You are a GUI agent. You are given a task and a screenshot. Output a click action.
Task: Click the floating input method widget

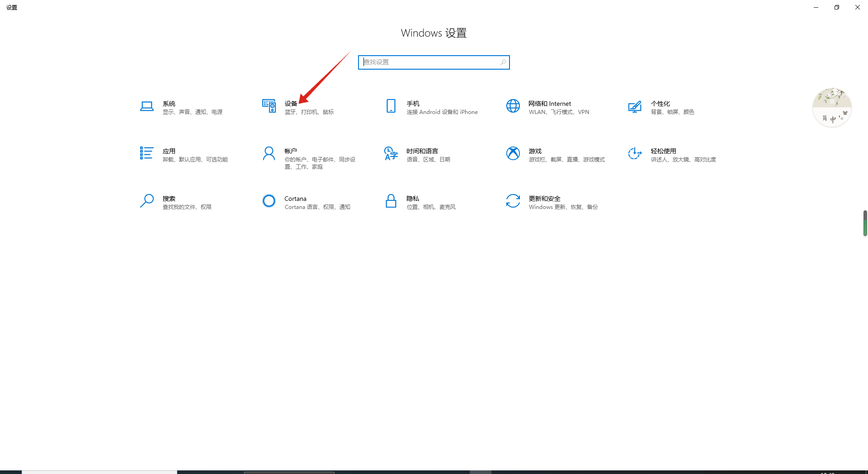click(x=832, y=108)
